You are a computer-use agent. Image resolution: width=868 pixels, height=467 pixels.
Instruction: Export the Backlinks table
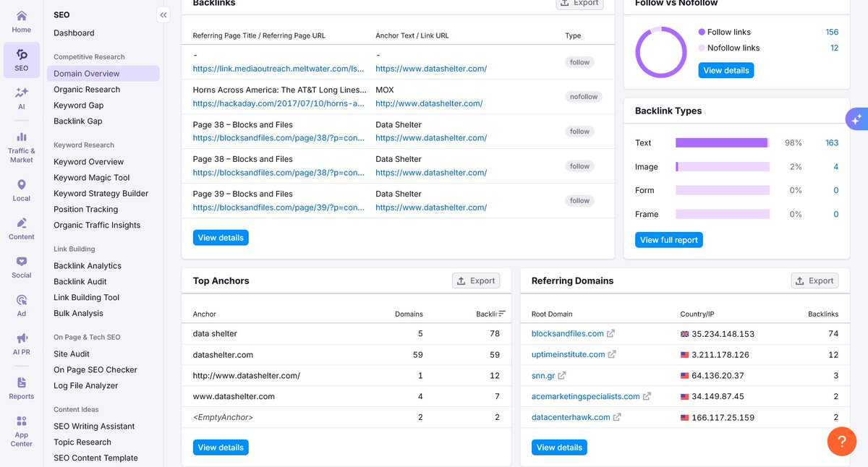click(579, 4)
